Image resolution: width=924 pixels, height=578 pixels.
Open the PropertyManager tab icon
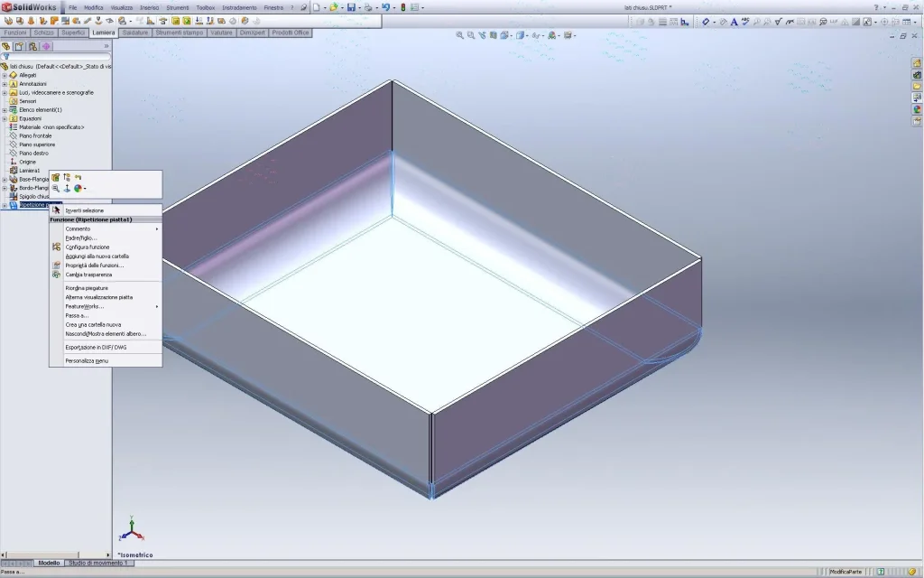coord(20,46)
